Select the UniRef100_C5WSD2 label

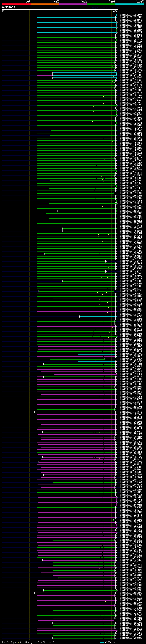(x=131, y=520)
